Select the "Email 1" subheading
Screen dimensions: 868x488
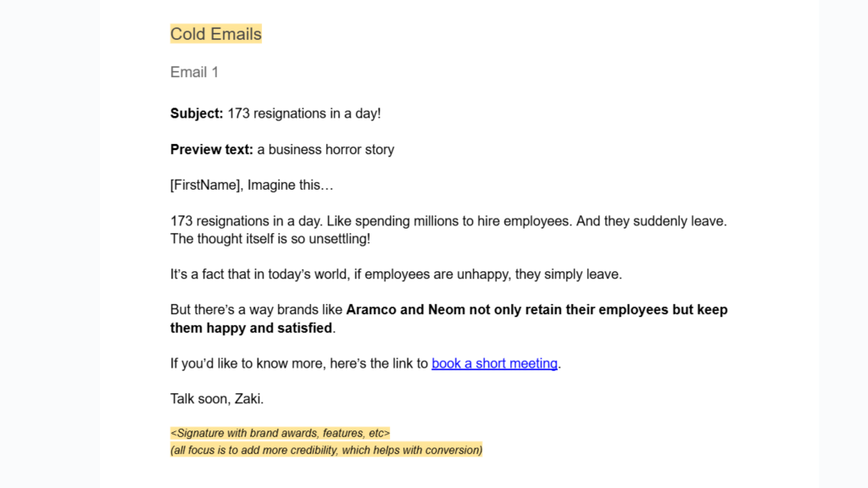click(x=194, y=72)
